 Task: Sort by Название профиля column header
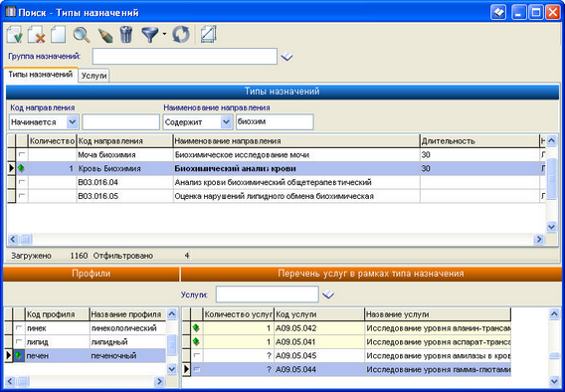pyautogui.click(x=127, y=314)
